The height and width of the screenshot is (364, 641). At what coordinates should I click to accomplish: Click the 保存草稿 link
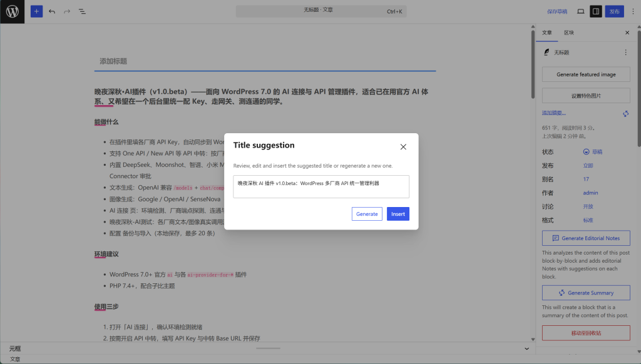click(x=556, y=11)
